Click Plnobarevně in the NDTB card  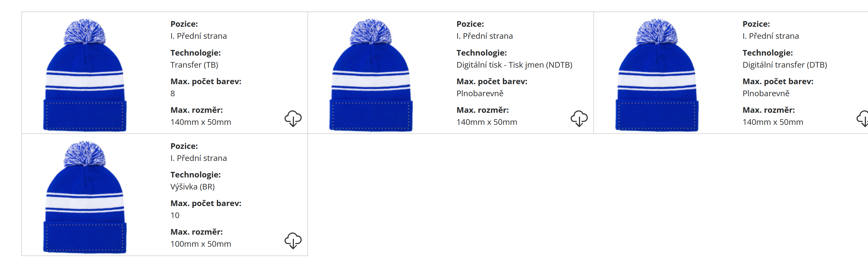480,93
